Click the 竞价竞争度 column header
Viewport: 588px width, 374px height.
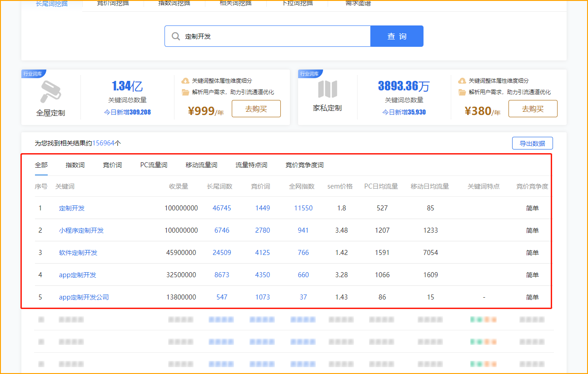[x=532, y=186]
